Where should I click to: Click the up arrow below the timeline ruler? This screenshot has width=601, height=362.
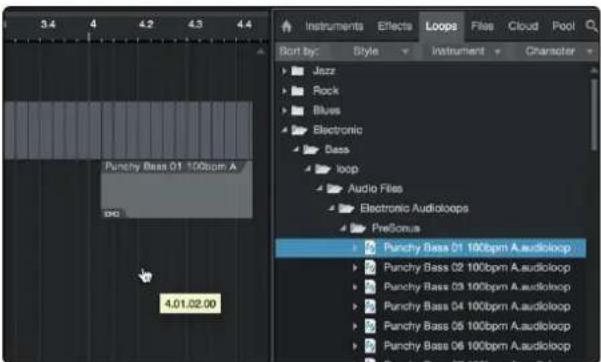(261, 51)
